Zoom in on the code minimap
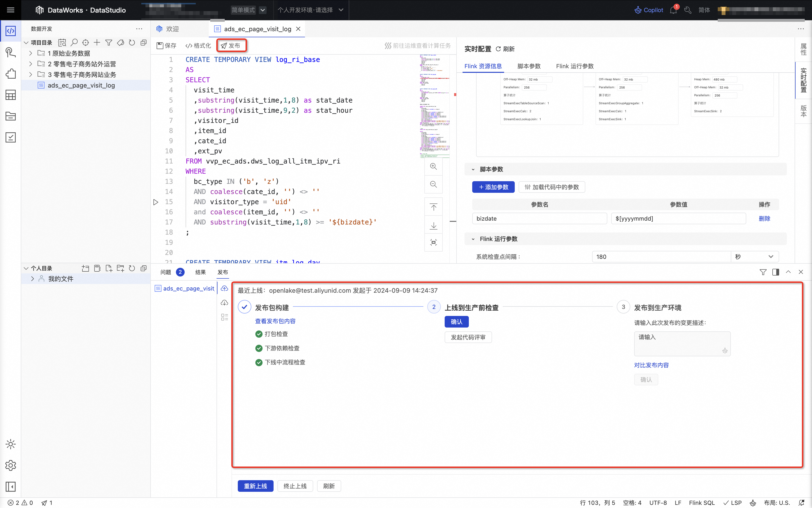 tap(434, 167)
